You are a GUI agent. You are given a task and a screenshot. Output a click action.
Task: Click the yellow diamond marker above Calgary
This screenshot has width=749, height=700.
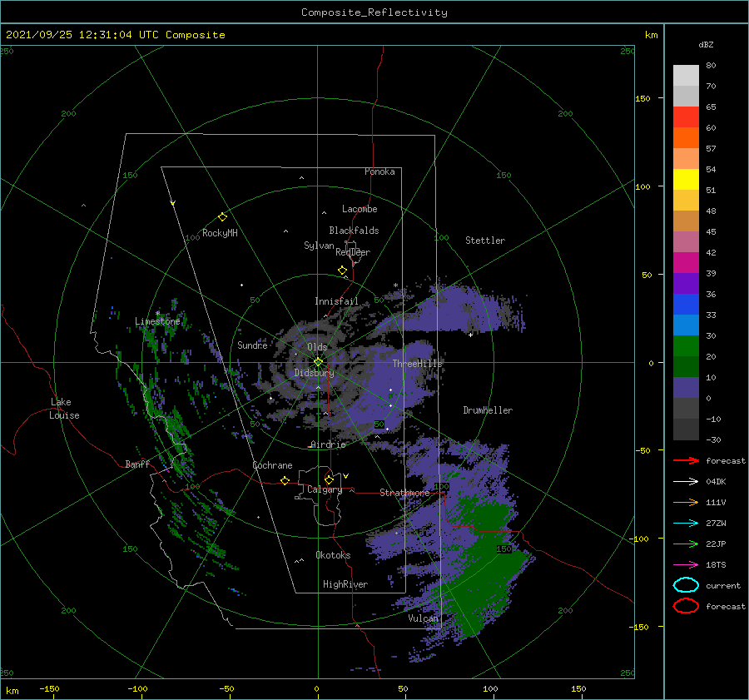(x=329, y=479)
